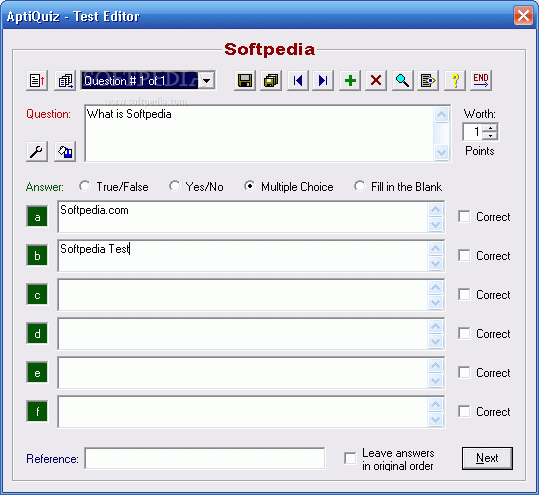Screen dimensions: 539x495
Task: Click the green 'e' answer button
Action: point(37,372)
